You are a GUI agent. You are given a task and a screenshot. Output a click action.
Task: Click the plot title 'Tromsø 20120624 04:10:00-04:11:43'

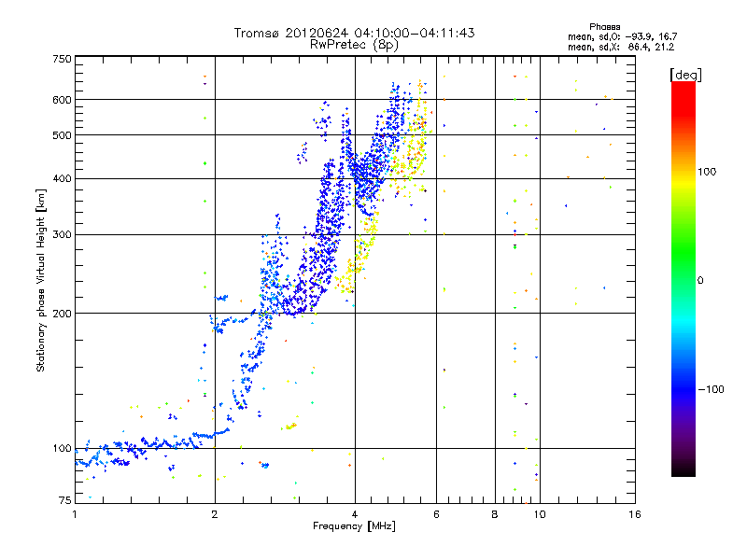pos(354,33)
